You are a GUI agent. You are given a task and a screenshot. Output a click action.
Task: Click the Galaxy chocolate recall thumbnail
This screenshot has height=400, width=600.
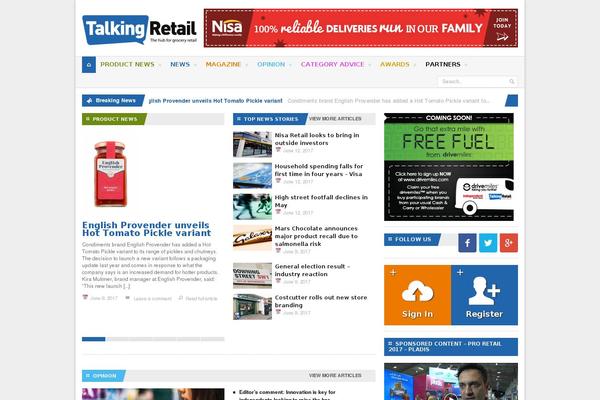click(x=253, y=237)
